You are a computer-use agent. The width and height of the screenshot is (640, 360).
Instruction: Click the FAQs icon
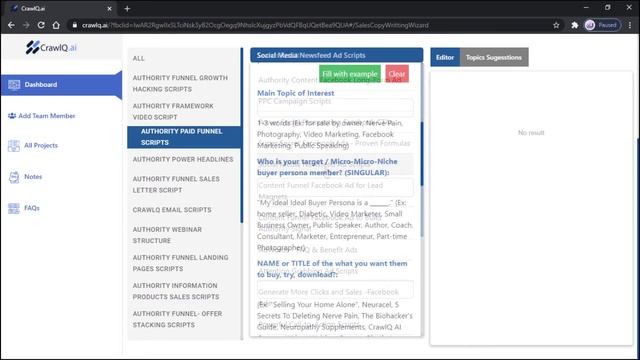[x=13, y=208]
